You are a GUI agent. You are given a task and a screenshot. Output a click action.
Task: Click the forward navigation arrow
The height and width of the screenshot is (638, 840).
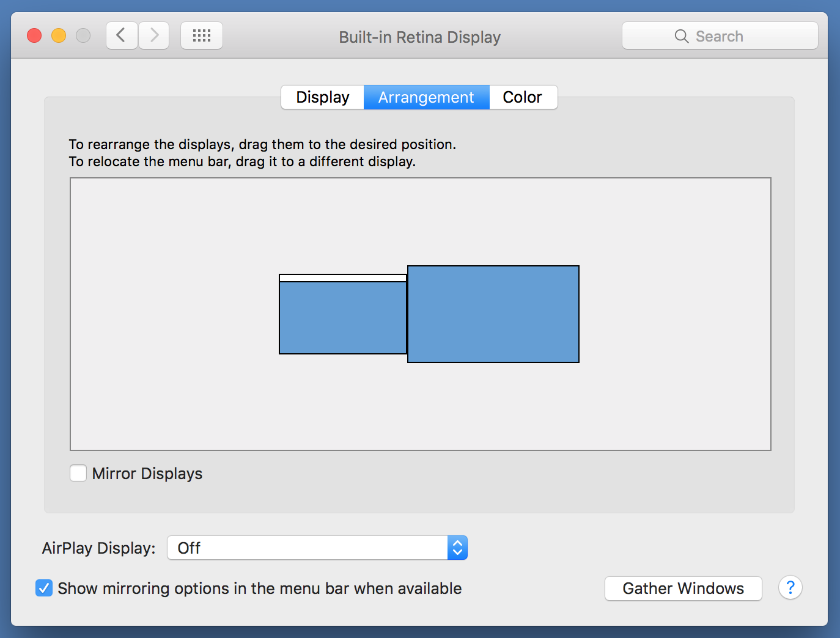point(154,35)
